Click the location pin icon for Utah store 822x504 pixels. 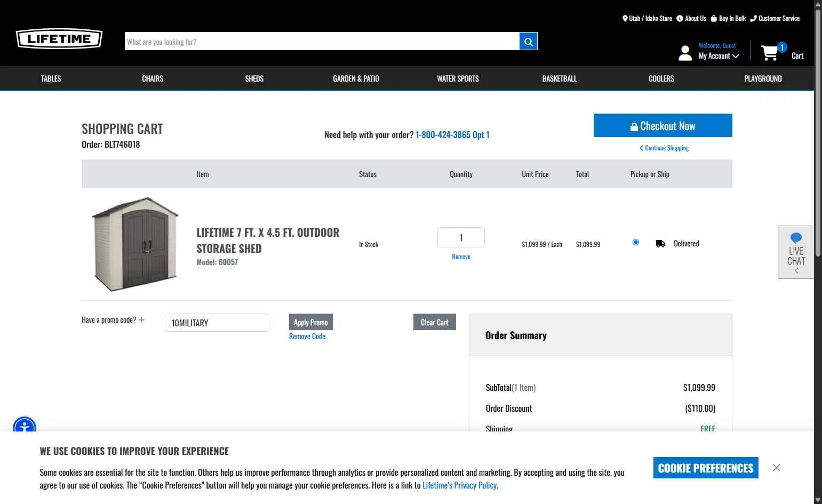click(x=625, y=18)
